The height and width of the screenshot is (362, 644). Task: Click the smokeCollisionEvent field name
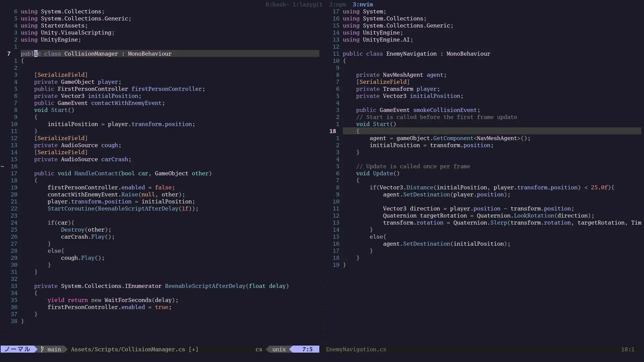[x=445, y=110]
